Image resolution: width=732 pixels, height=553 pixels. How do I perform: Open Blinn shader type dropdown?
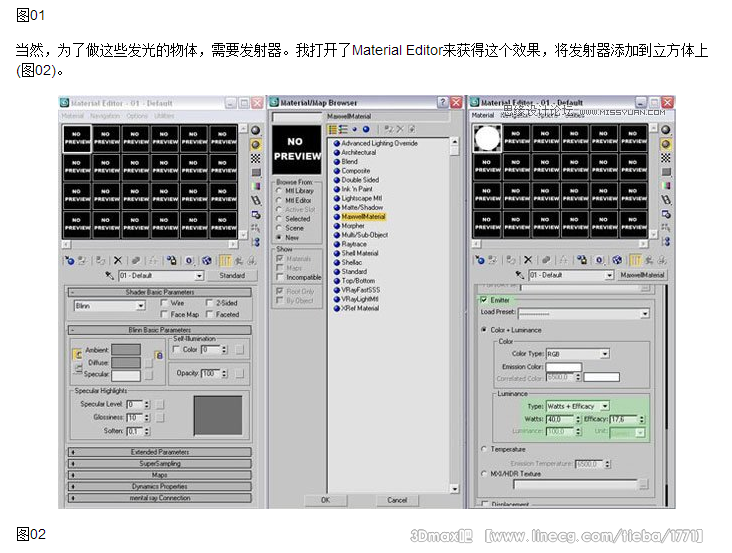141,306
